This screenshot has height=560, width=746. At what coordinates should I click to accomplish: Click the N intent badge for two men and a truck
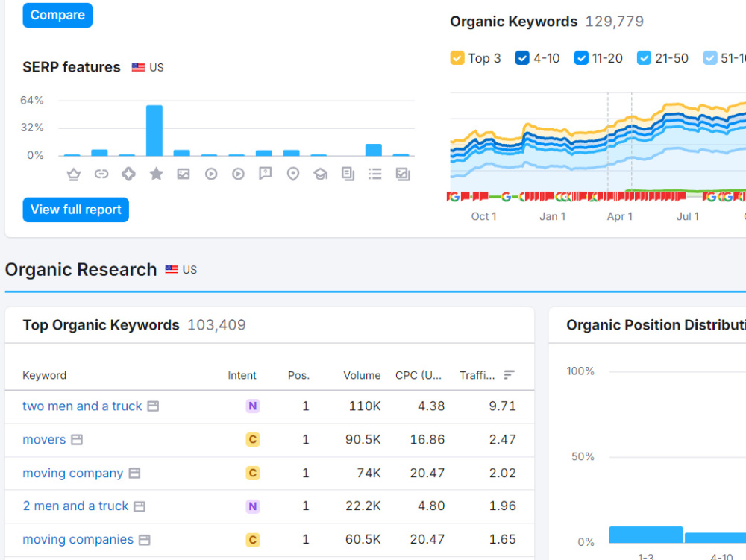[x=253, y=406]
